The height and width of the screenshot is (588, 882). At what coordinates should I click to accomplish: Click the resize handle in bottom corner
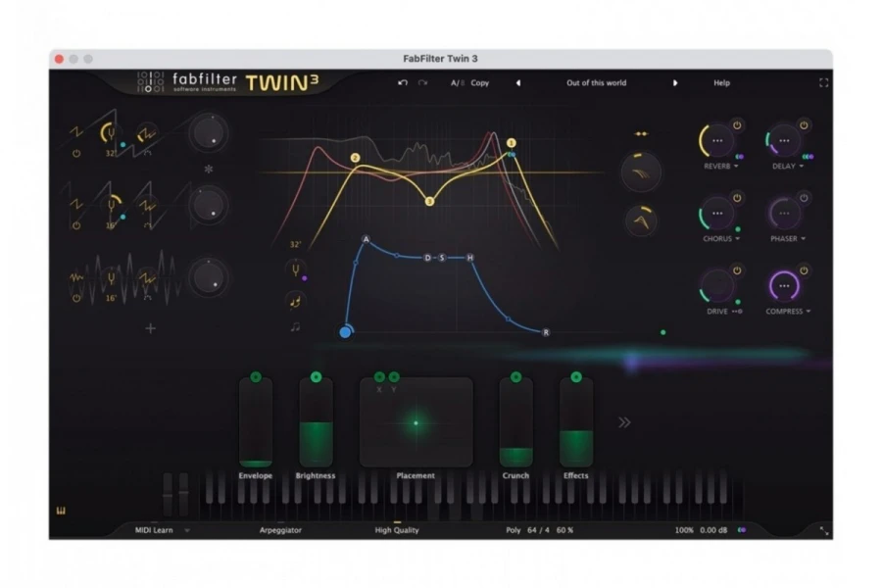point(824,530)
